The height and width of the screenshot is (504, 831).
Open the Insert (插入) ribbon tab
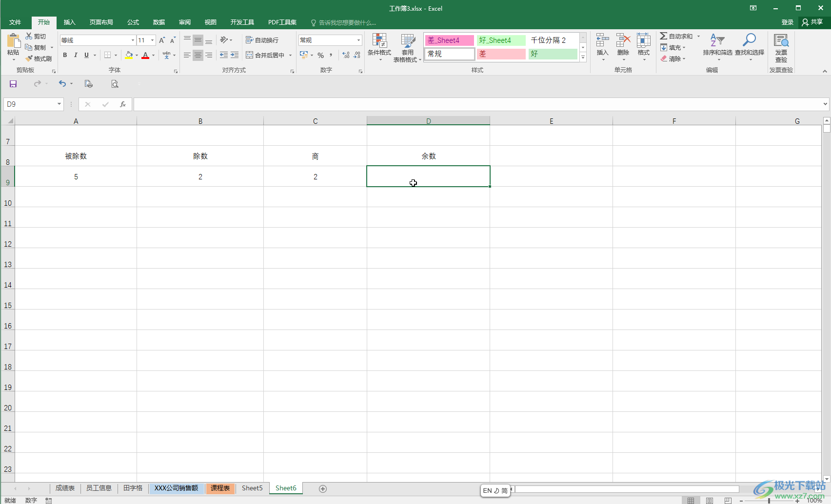[70, 22]
